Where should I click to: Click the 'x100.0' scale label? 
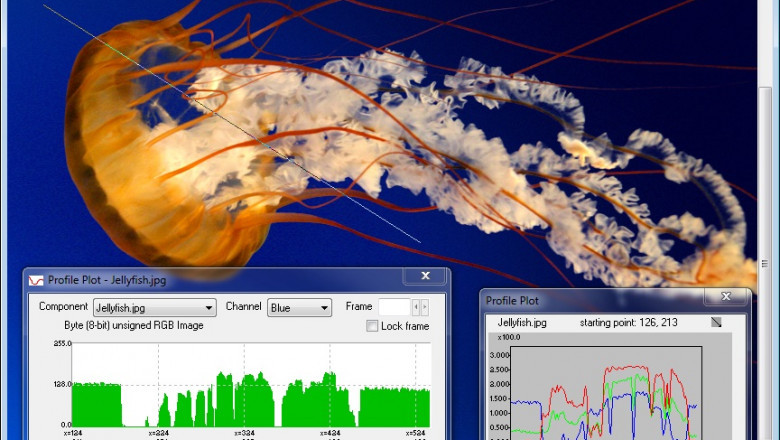[x=508, y=337]
